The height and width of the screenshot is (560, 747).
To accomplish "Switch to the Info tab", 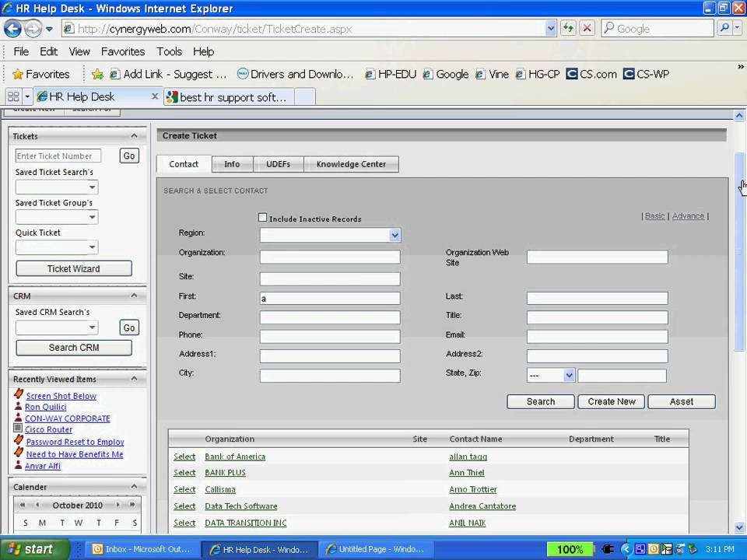I will pos(232,164).
